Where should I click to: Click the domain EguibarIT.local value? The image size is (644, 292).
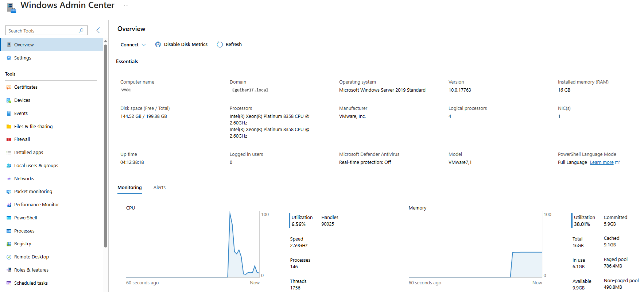250,90
